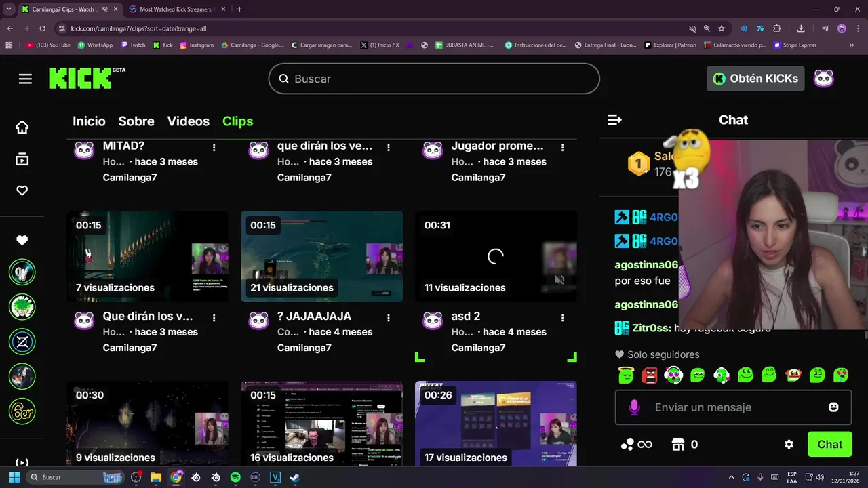Open the 'W' followed channel avatar in sidebar
The height and width of the screenshot is (488, 868).
click(22, 272)
